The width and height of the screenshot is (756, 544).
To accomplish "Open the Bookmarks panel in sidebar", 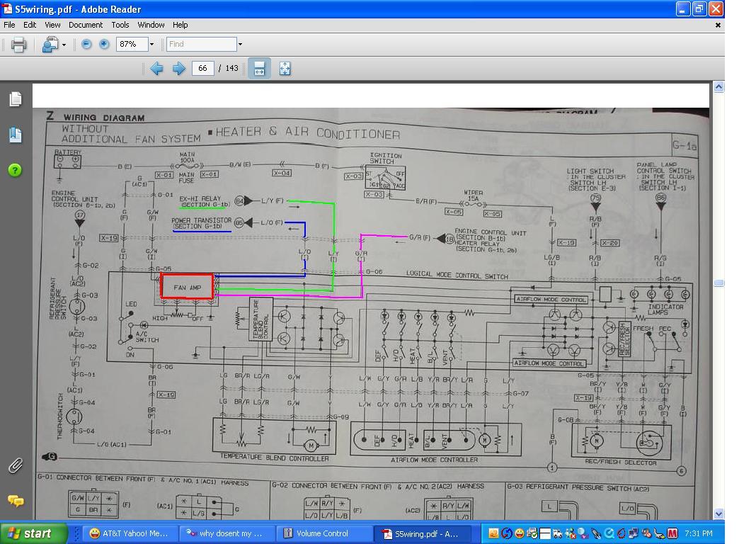I will (16, 135).
